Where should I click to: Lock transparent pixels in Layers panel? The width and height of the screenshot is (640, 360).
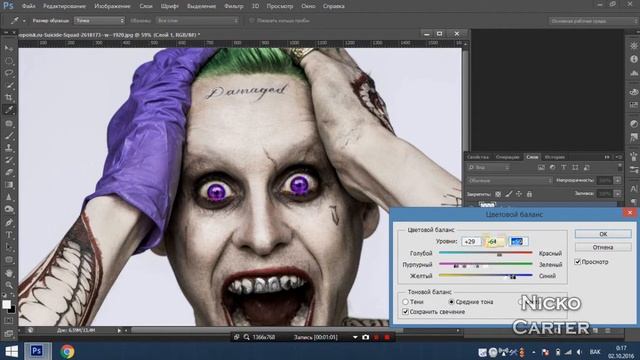[498, 194]
